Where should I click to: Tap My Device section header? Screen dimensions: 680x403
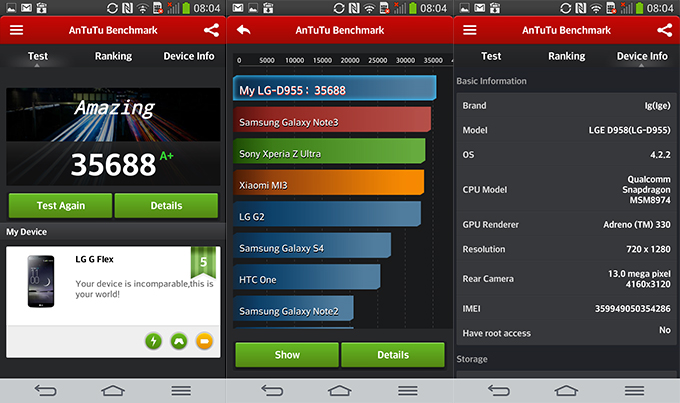[26, 232]
